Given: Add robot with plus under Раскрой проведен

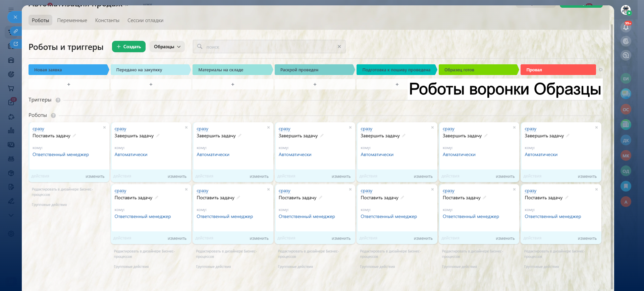Looking at the screenshot, I should 315,84.
